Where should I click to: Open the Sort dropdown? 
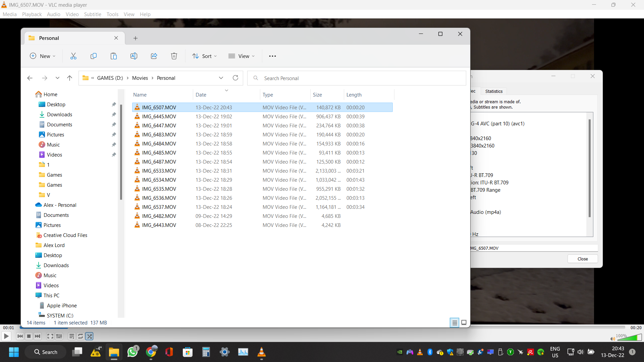coord(204,56)
